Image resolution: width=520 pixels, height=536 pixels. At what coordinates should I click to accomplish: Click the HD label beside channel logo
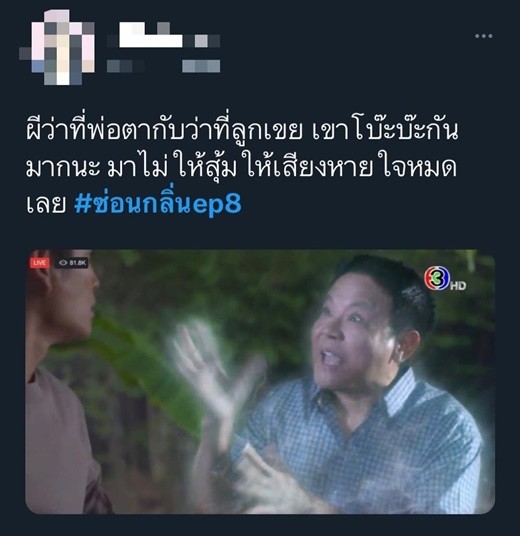coord(458,285)
